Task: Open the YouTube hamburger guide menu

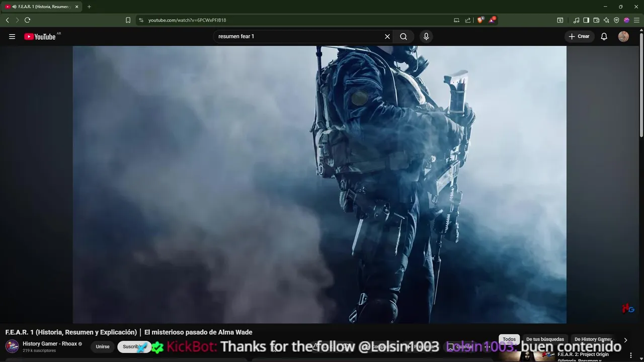Action: point(12,36)
